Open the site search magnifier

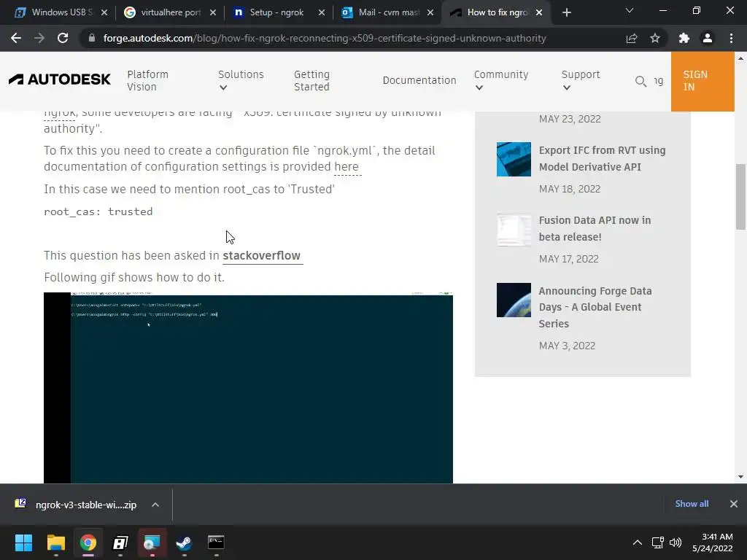click(640, 81)
